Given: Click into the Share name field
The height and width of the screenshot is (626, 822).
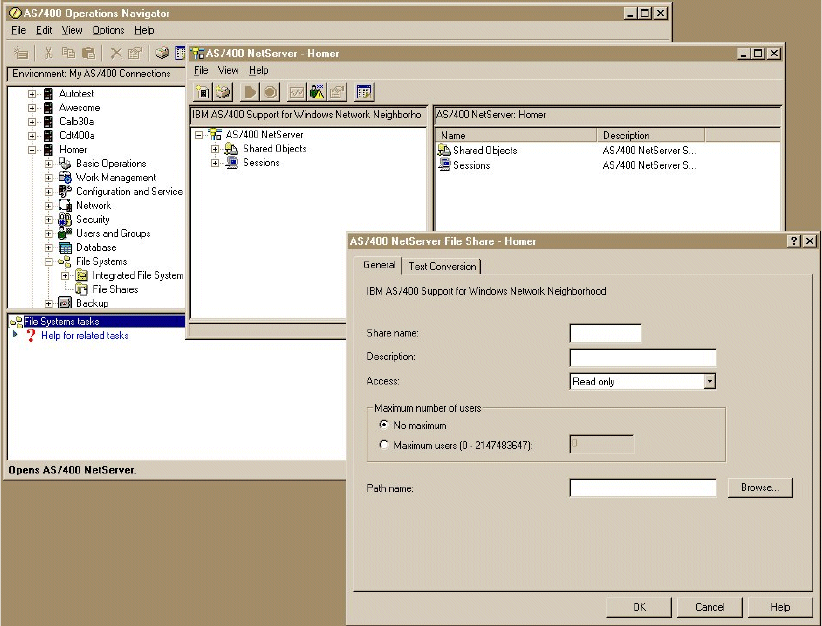Looking at the screenshot, I should point(605,333).
